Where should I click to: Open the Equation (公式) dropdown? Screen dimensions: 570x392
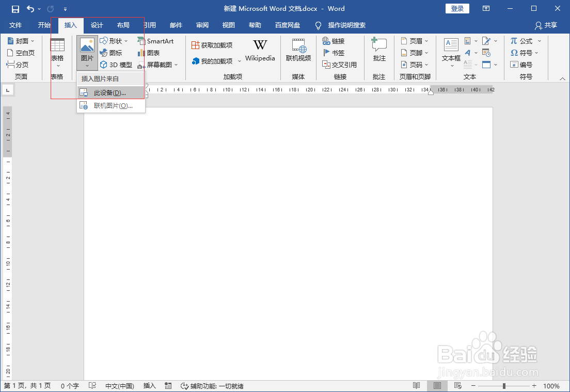540,41
